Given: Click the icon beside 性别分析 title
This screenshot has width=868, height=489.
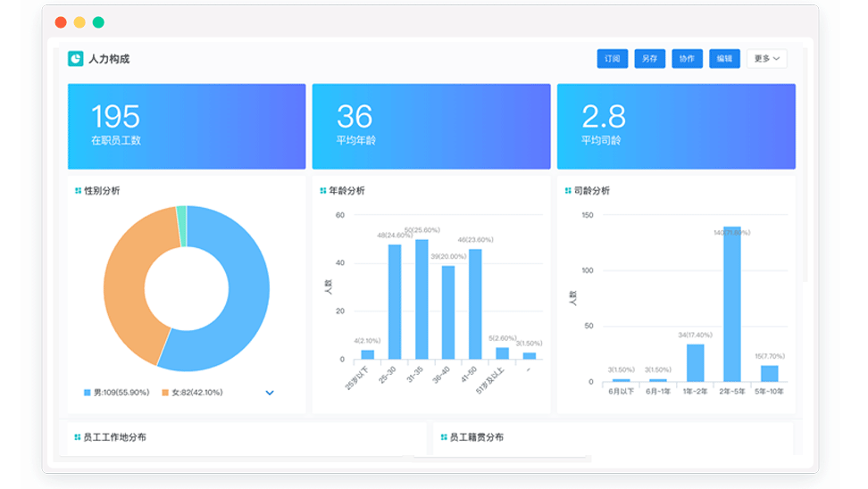Looking at the screenshot, I should [78, 191].
